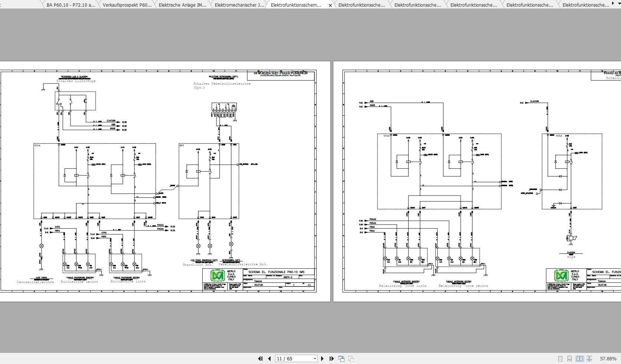Switch to the Elektromechanischer J tab
This screenshot has width=621, height=364.
coord(239,5)
